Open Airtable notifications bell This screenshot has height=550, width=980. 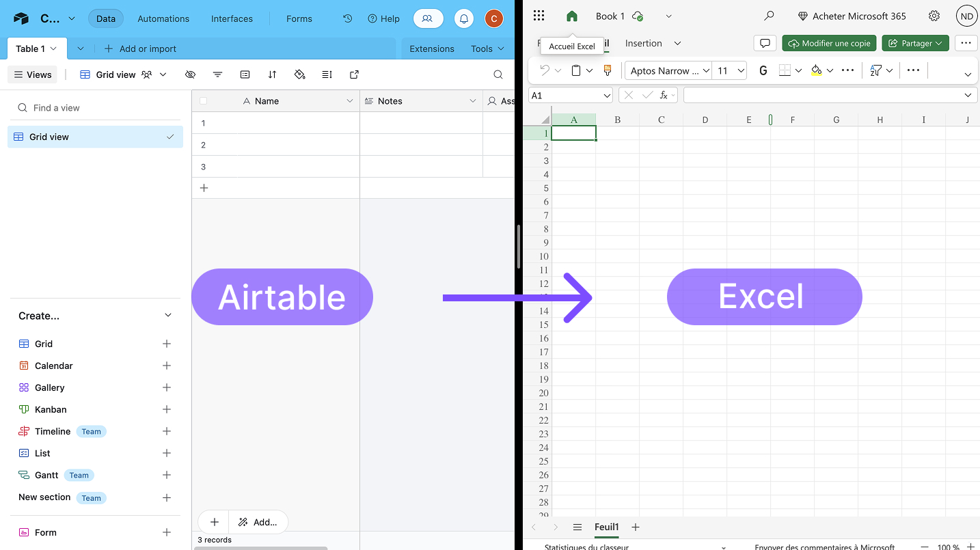[464, 18]
